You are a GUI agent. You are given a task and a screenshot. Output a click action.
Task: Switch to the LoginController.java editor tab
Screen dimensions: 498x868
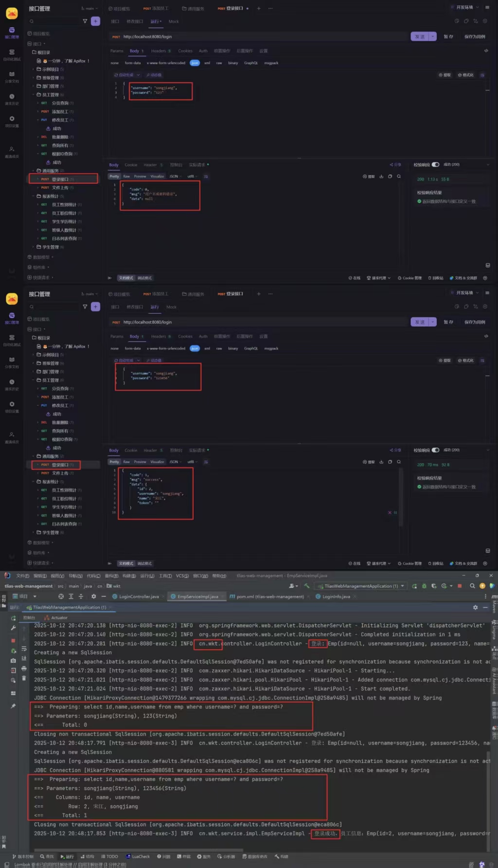click(139, 597)
